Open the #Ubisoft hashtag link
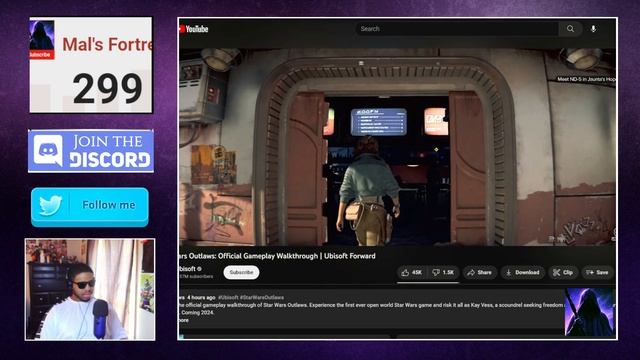The width and height of the screenshot is (640, 360). 228,298
